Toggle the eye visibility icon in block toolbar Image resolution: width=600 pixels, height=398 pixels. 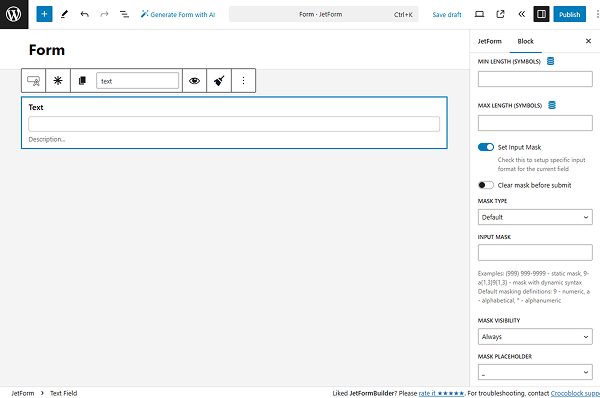(x=194, y=81)
